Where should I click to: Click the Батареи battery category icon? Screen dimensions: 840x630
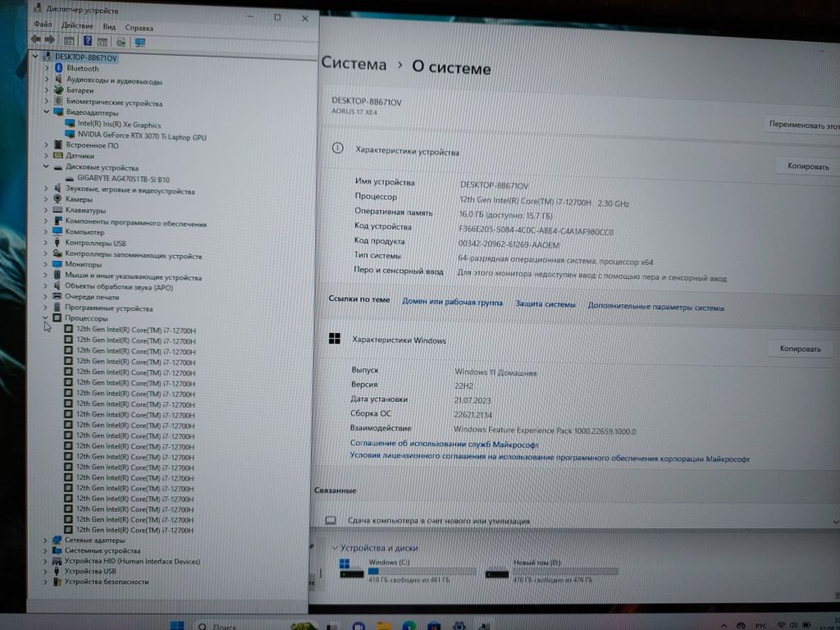(59, 90)
